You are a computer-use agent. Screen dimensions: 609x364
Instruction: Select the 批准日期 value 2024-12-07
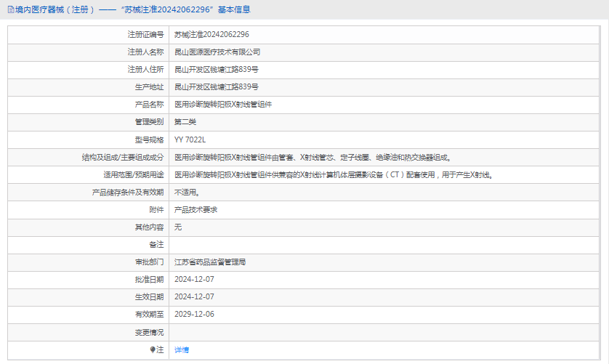(194, 279)
